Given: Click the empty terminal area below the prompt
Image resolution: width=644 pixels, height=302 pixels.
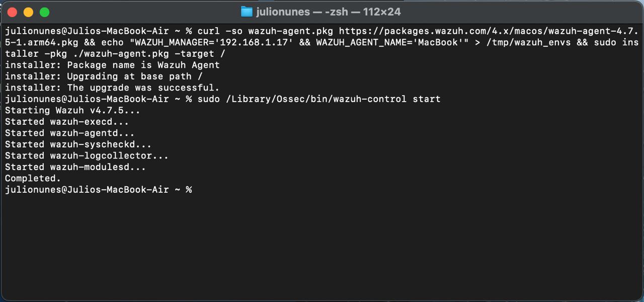Looking at the screenshot, I should point(322,242).
